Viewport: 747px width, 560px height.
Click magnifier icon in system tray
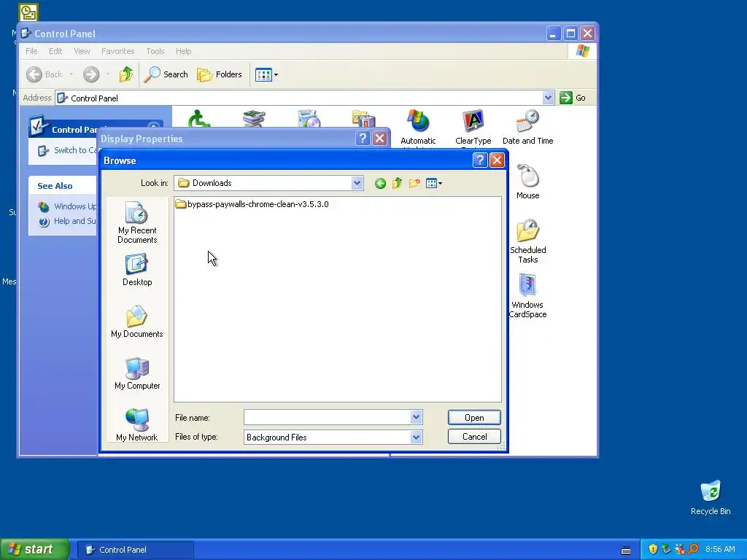[x=693, y=550]
